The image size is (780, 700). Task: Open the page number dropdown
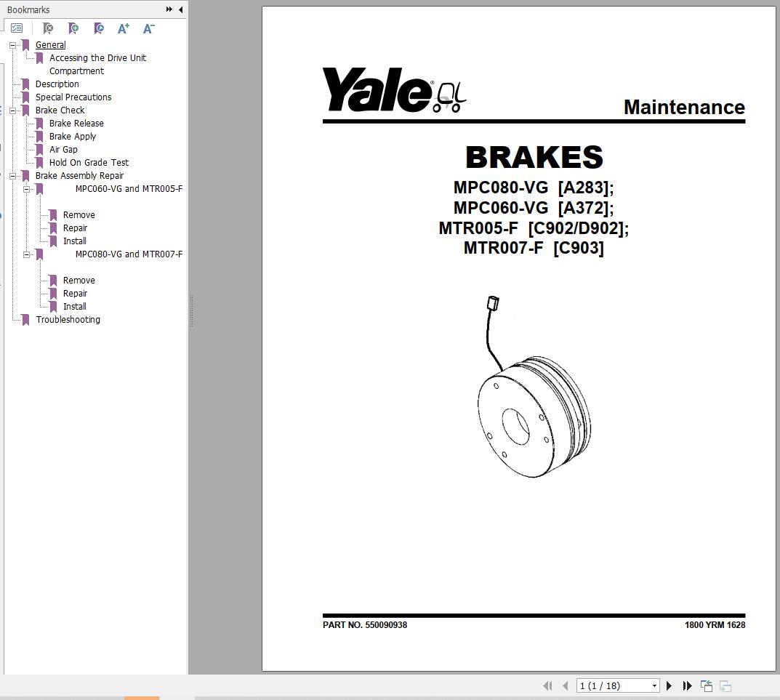(x=654, y=685)
